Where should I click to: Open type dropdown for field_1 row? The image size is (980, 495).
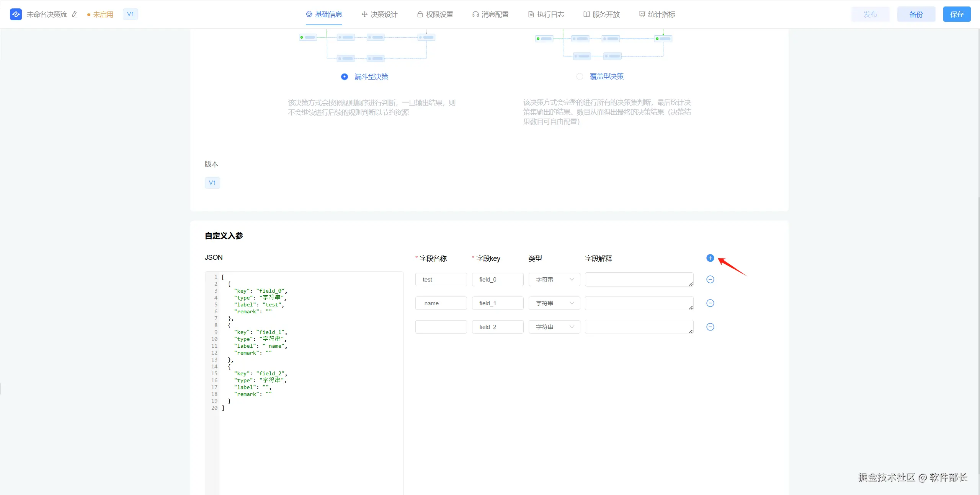(x=554, y=303)
